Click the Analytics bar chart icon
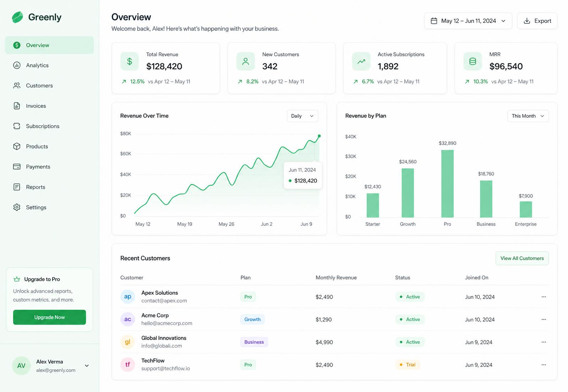The width and height of the screenshot is (568, 392). [17, 65]
